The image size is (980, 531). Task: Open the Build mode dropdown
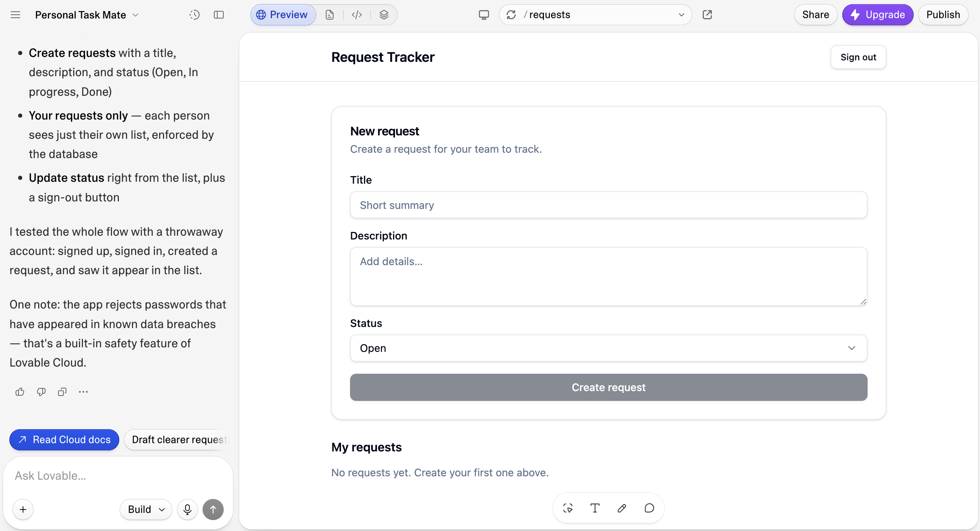[146, 510]
